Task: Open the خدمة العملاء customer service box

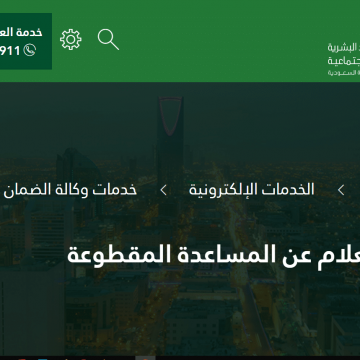Action: click(x=26, y=41)
